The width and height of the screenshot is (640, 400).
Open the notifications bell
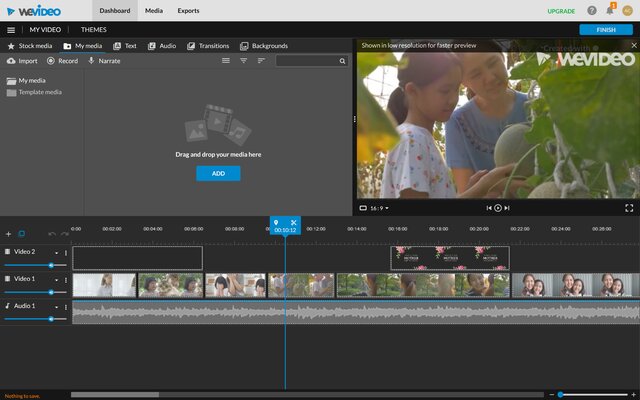click(610, 10)
